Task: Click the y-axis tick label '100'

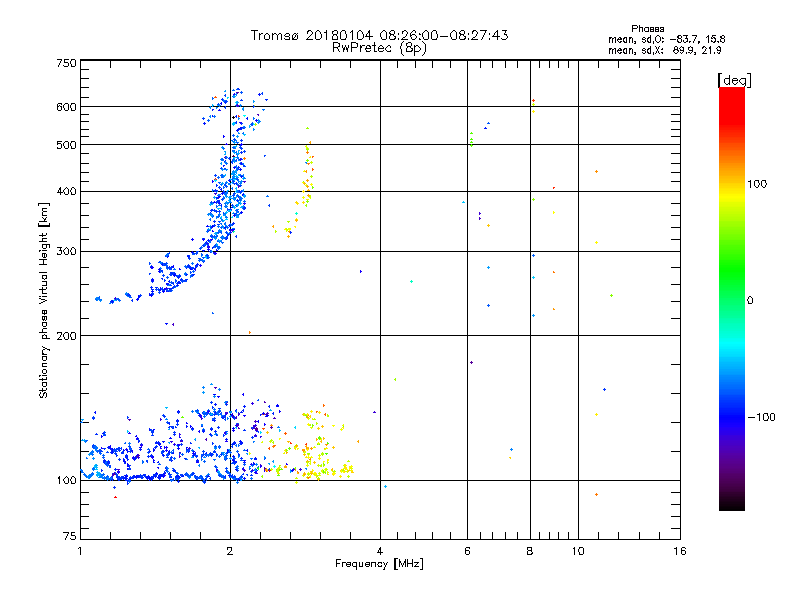Action: [x=66, y=481]
